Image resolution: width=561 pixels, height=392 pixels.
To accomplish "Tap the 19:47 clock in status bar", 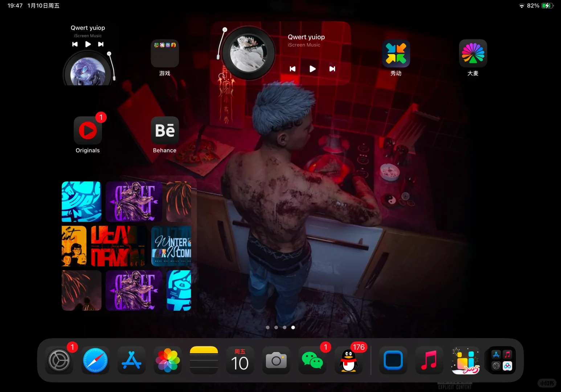I will (15, 6).
